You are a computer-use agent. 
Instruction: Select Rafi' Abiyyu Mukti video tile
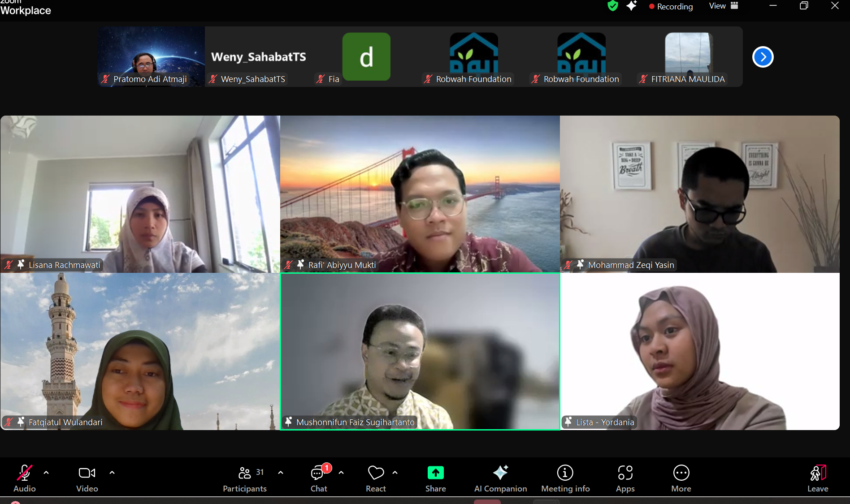tap(420, 194)
